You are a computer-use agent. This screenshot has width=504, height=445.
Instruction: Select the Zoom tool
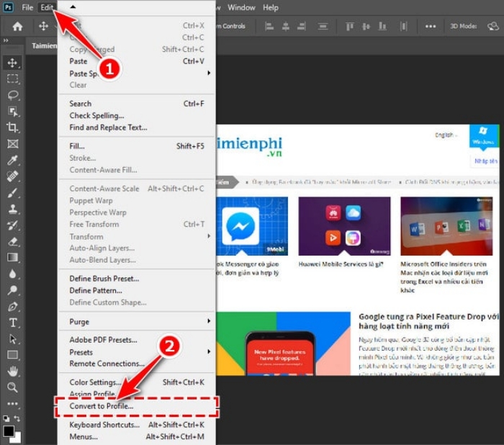12,387
